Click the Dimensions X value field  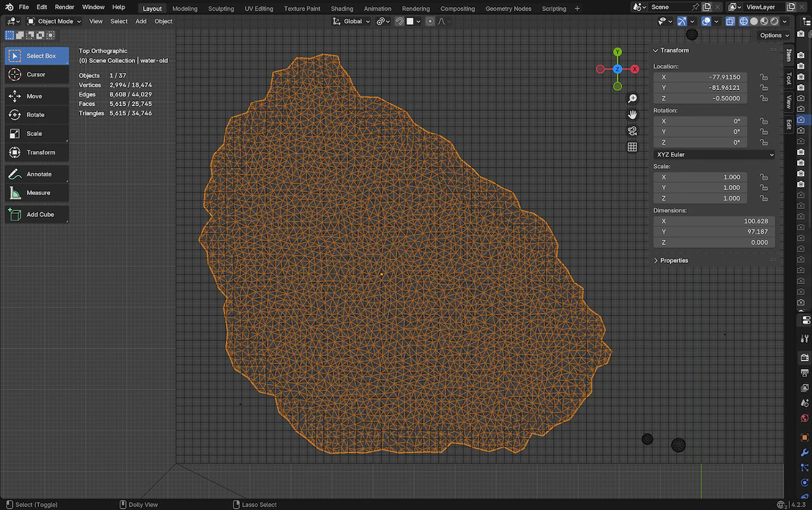point(714,221)
